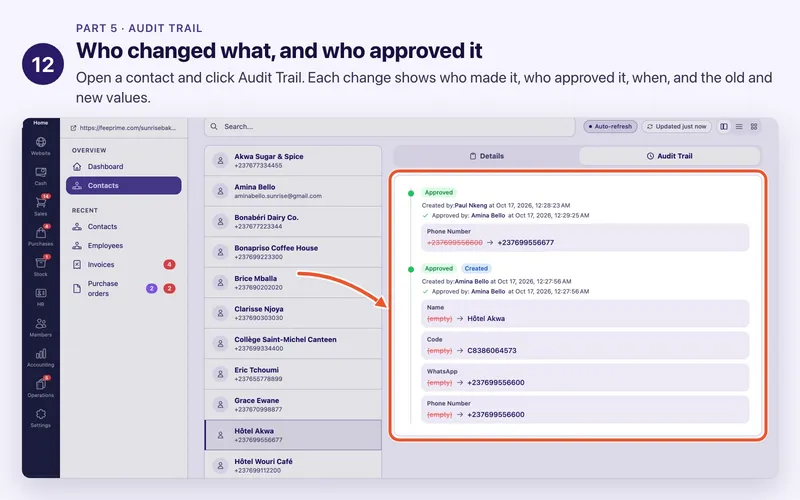
Task: Click the search field
Action: click(x=390, y=127)
